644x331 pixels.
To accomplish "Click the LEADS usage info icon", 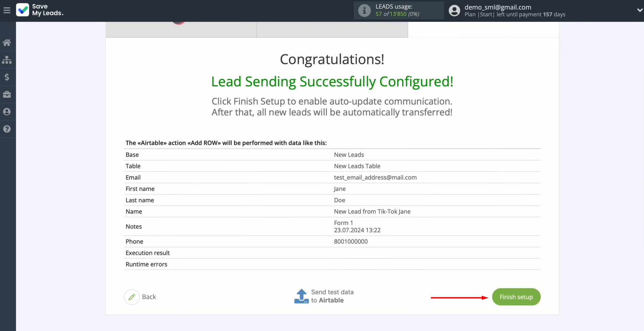I will [x=364, y=11].
